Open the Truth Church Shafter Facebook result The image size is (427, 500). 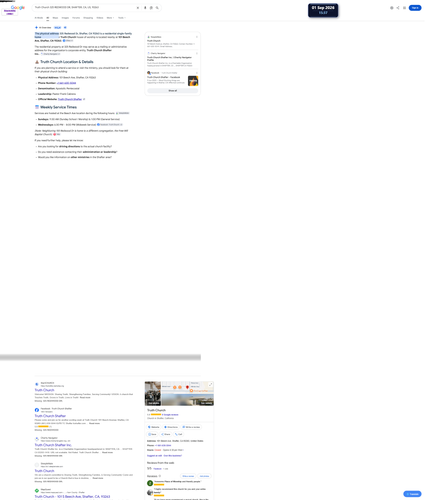[x=50, y=416]
